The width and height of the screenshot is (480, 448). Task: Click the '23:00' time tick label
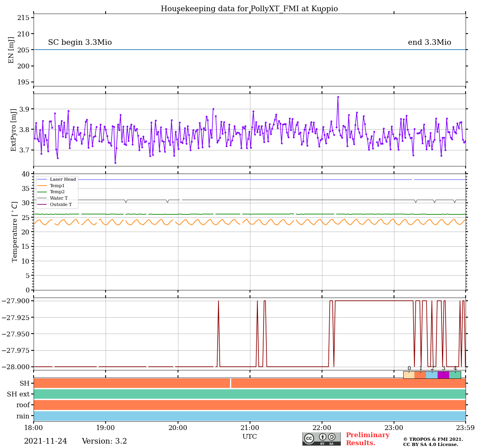pyautogui.click(x=394, y=428)
